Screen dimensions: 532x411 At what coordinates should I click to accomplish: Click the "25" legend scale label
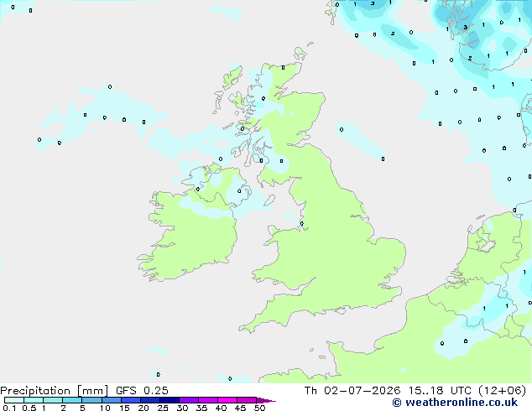point(163,408)
